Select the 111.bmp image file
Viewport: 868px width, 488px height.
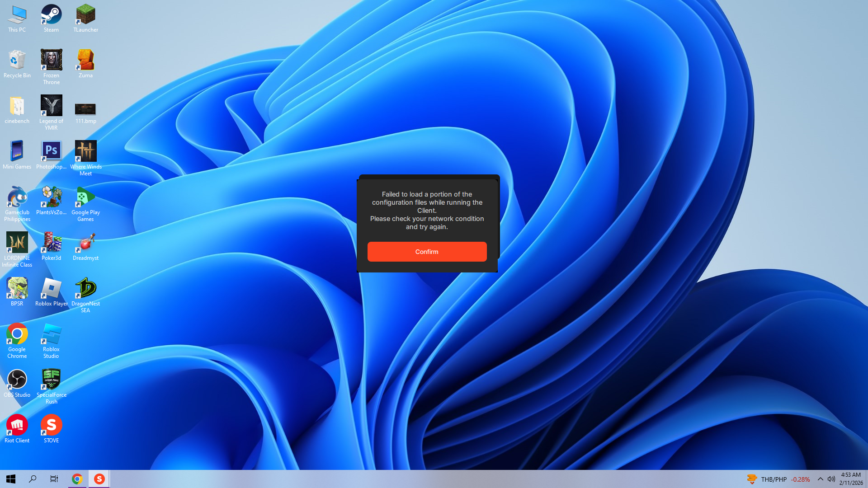(85, 110)
